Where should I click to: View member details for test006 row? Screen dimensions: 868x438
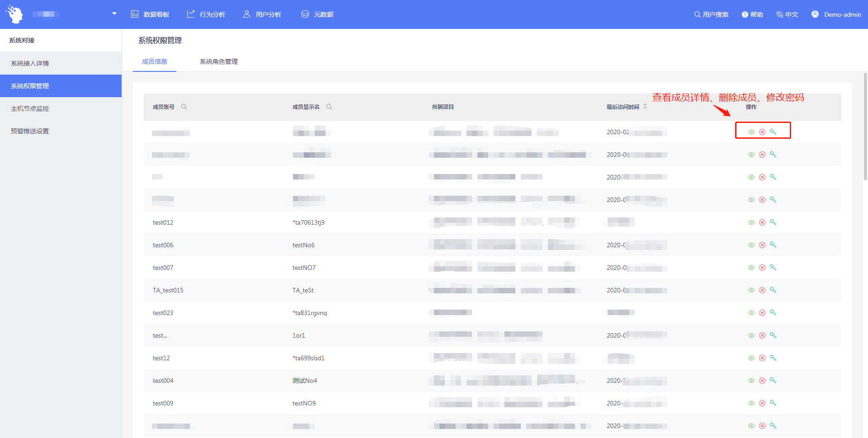point(751,245)
